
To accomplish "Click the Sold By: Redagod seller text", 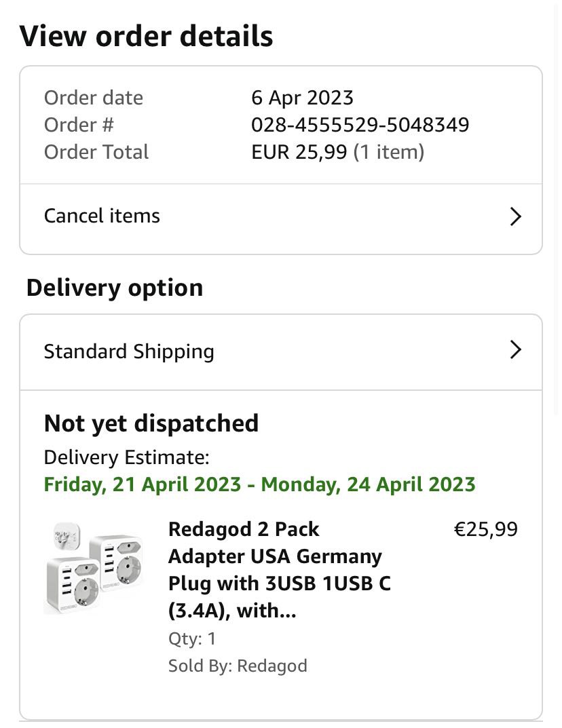I will click(238, 666).
